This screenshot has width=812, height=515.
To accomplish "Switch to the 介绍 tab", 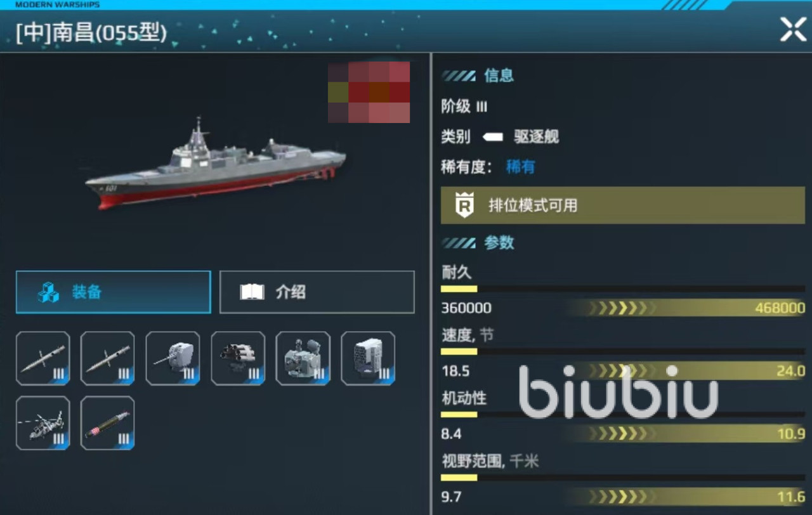I will (317, 292).
